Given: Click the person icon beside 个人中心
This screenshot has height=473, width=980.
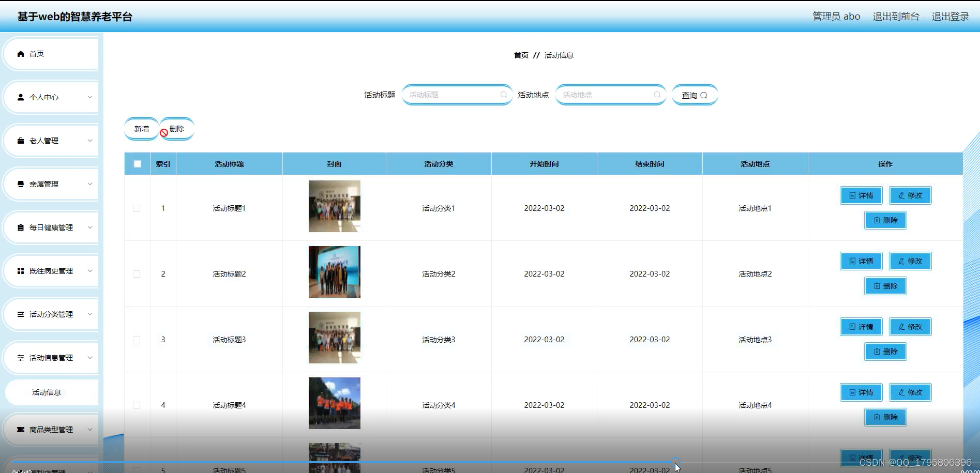Looking at the screenshot, I should tap(21, 97).
